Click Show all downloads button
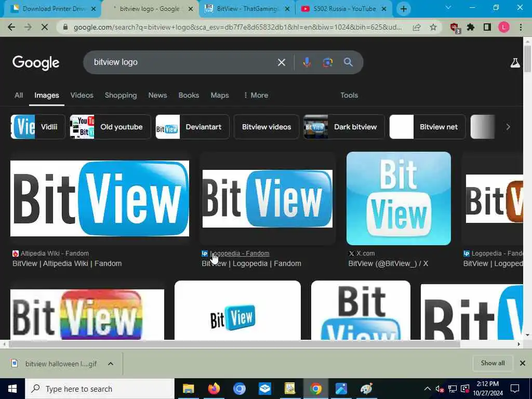Image resolution: width=532 pixels, height=399 pixels. pyautogui.click(x=493, y=363)
